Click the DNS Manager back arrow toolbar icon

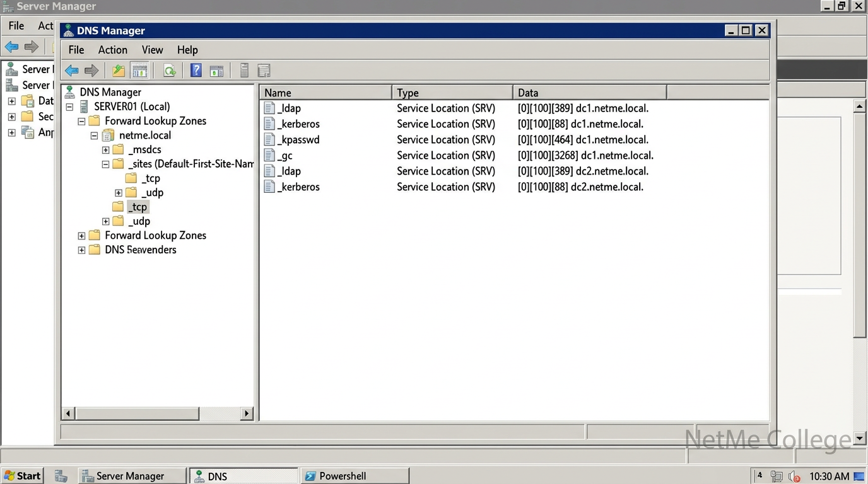(x=72, y=71)
